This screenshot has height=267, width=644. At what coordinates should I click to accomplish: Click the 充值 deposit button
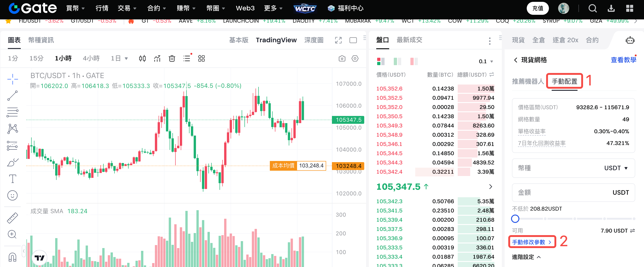[538, 8]
